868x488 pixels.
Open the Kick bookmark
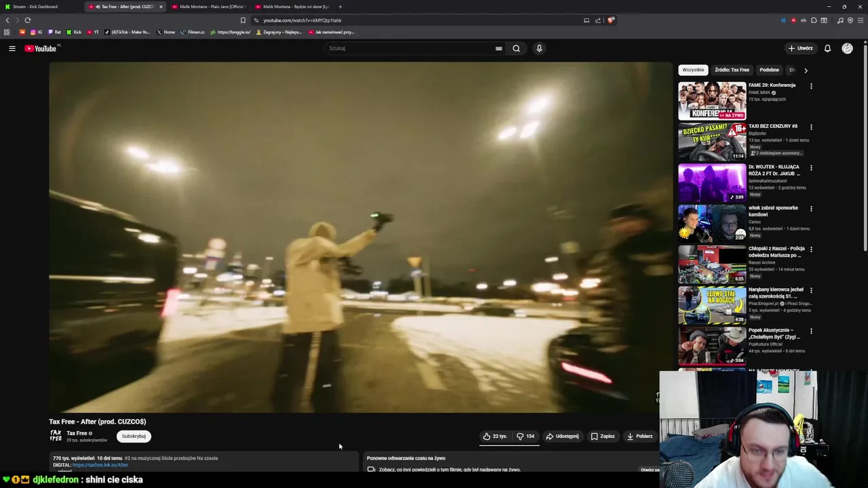point(74,32)
